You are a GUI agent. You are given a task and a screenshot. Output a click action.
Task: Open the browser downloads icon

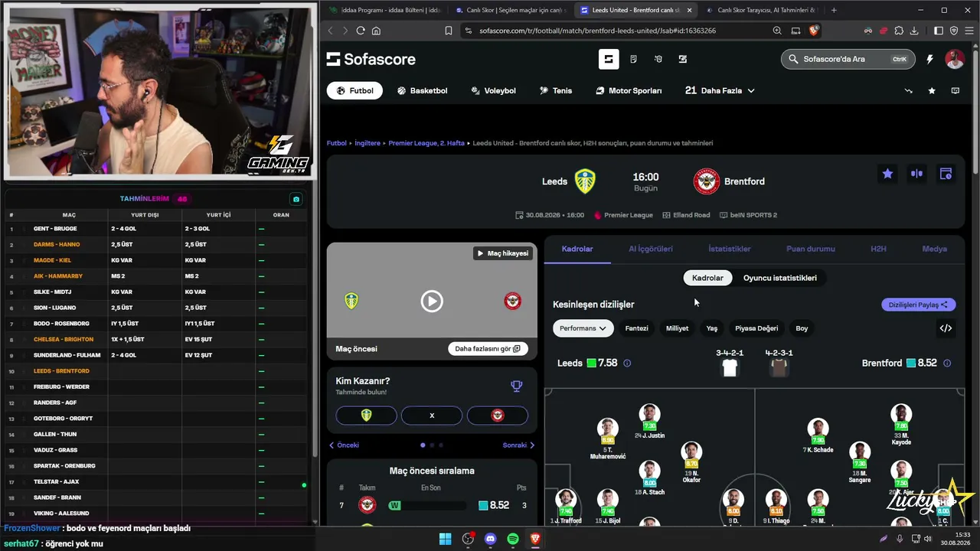pyautogui.click(x=914, y=31)
